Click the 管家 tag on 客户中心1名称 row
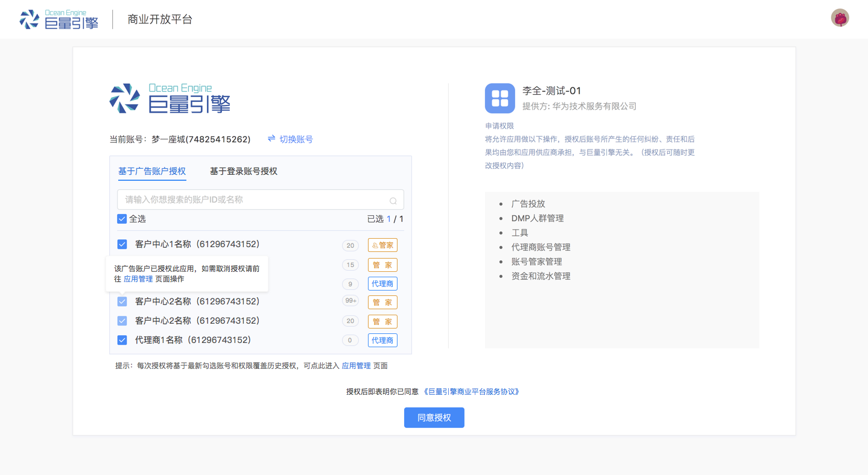Screen dimensions: 868x475 382,245
